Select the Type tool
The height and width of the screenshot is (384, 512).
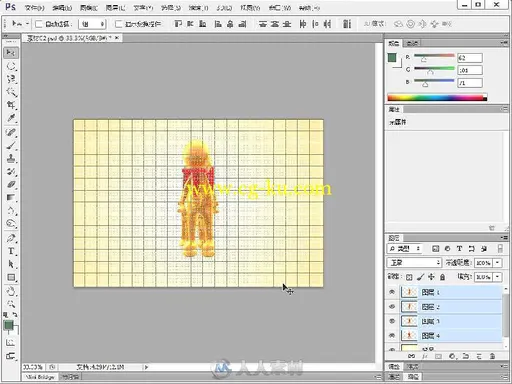point(11,251)
